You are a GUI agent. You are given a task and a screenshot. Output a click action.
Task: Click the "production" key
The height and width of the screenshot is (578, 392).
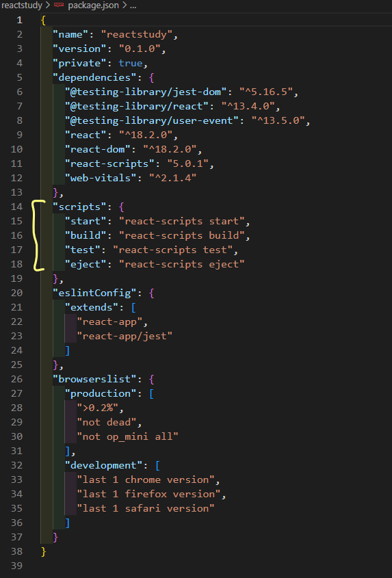pos(101,394)
